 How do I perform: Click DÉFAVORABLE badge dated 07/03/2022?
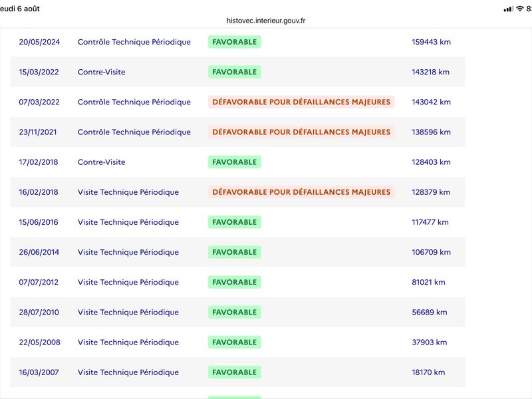point(301,102)
